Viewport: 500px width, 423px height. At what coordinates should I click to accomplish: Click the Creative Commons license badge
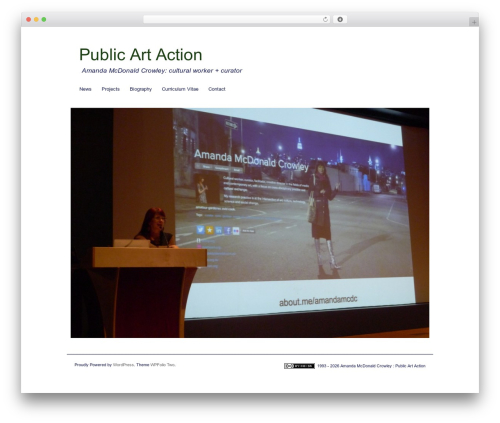(x=299, y=366)
